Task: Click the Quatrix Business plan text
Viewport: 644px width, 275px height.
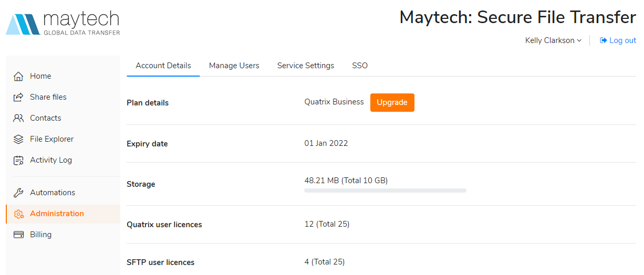Action: 334,102
